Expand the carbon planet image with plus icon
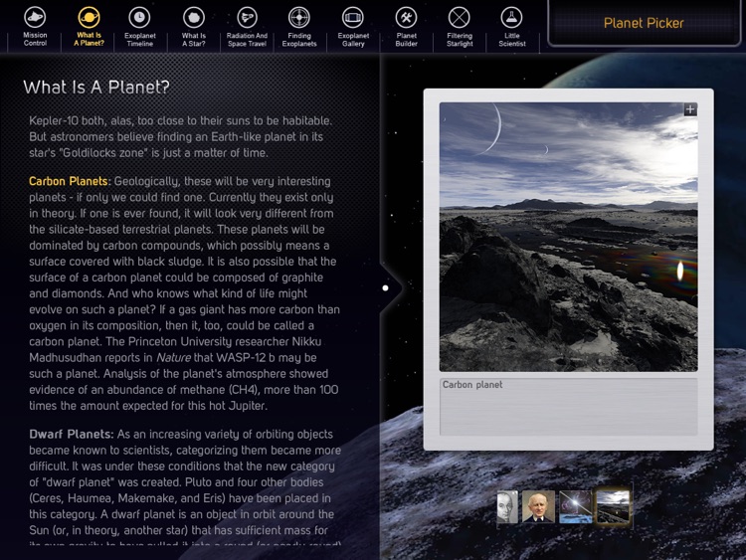 point(690,109)
